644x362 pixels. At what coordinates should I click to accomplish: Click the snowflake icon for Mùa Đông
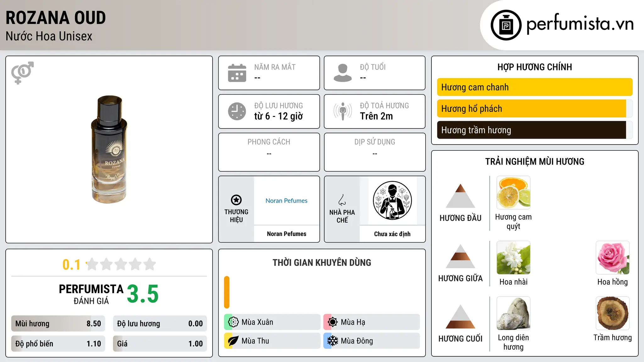(x=333, y=341)
